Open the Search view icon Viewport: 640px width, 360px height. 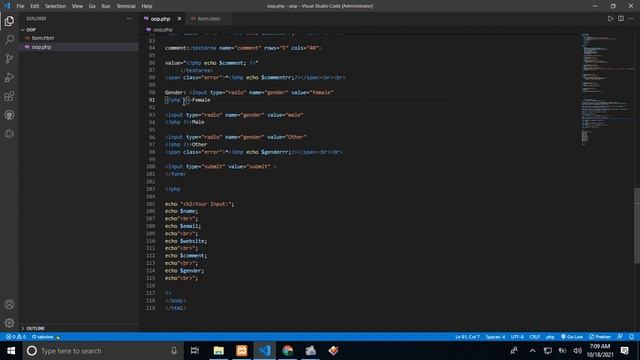[9, 40]
